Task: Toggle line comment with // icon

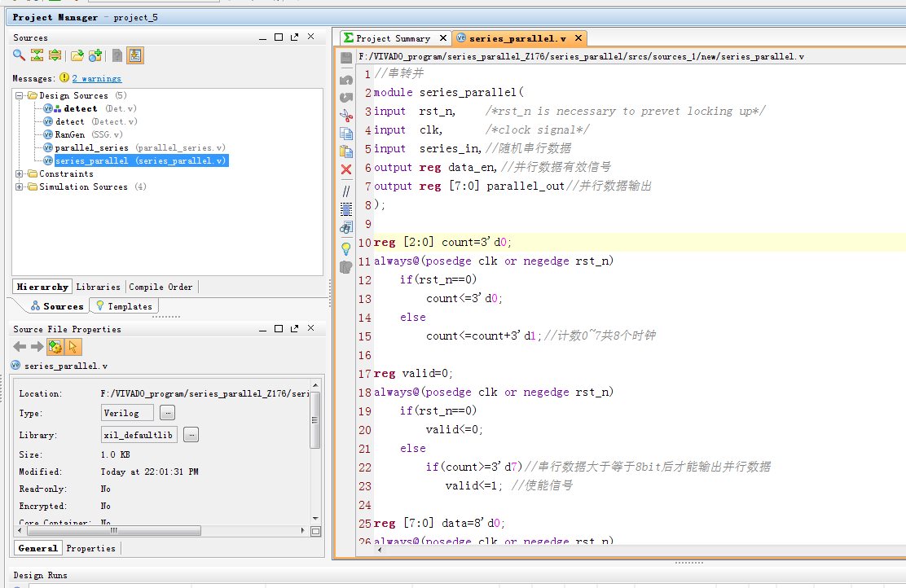Action: (x=346, y=191)
